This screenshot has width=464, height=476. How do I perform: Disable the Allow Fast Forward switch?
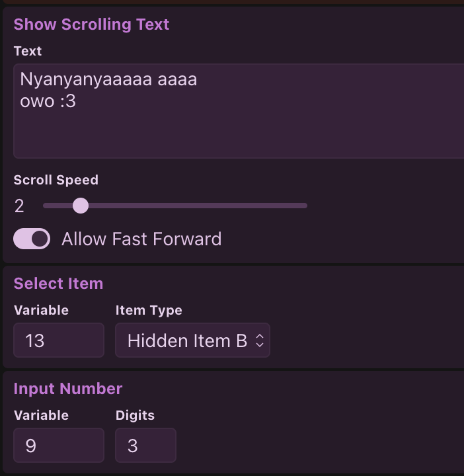32,239
